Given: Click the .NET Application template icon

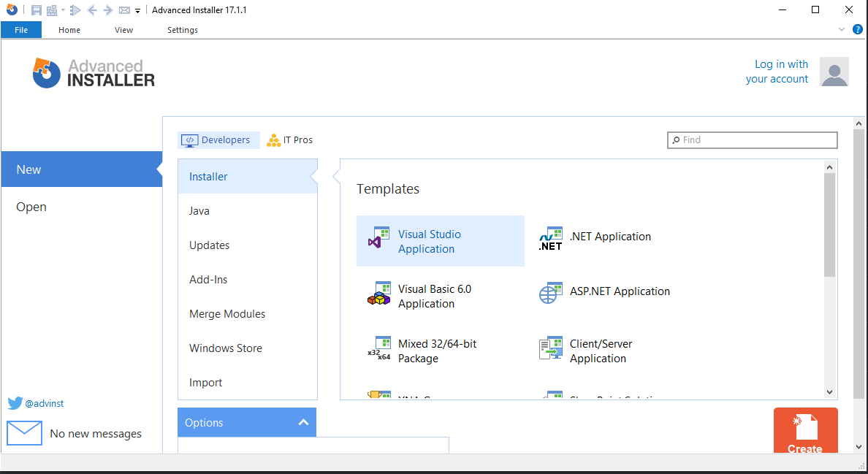Looking at the screenshot, I should pos(551,238).
